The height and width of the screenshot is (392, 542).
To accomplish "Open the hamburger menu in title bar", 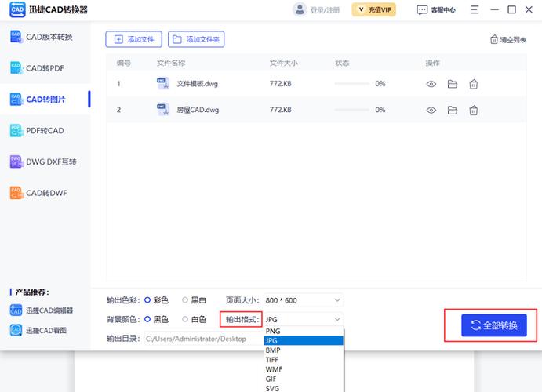I will pos(475,10).
